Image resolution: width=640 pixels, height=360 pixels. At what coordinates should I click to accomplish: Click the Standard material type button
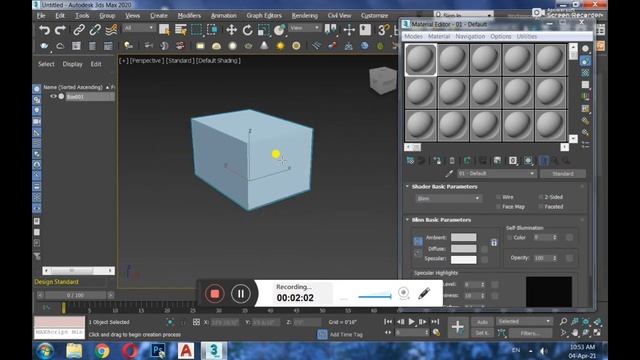click(563, 174)
